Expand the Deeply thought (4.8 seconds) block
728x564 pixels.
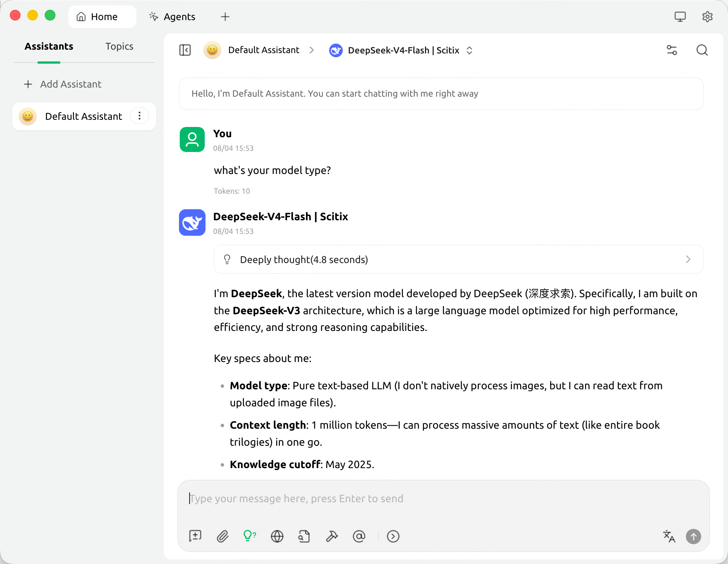coord(459,259)
